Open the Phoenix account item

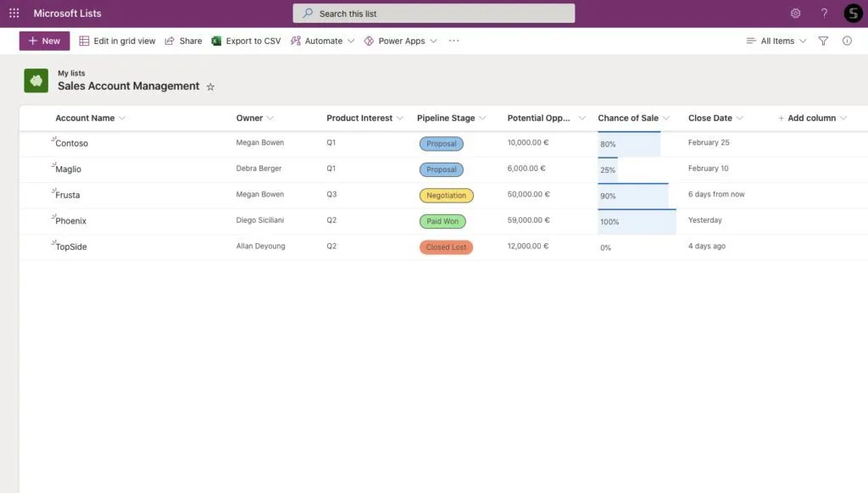coord(71,221)
